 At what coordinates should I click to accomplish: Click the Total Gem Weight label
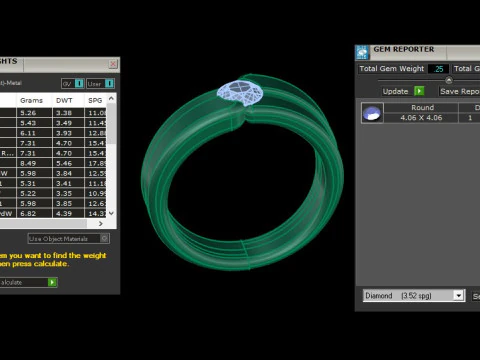(x=392, y=69)
